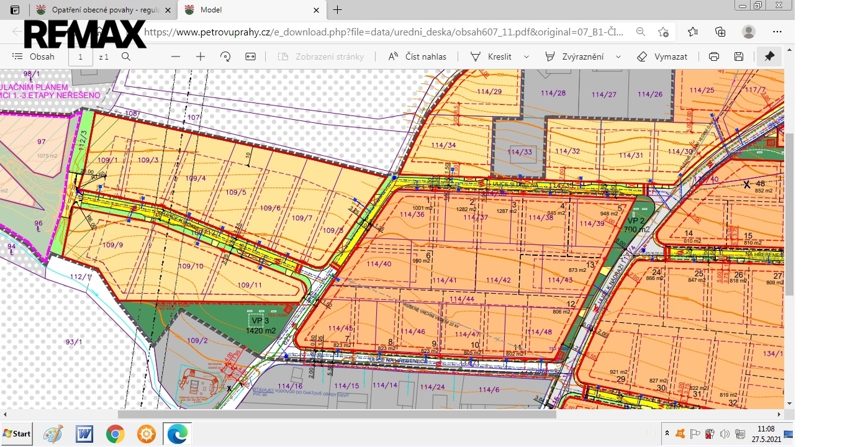The width and height of the screenshot is (868, 447).
Task: Zoom out with the minus icon
Action: point(176,56)
